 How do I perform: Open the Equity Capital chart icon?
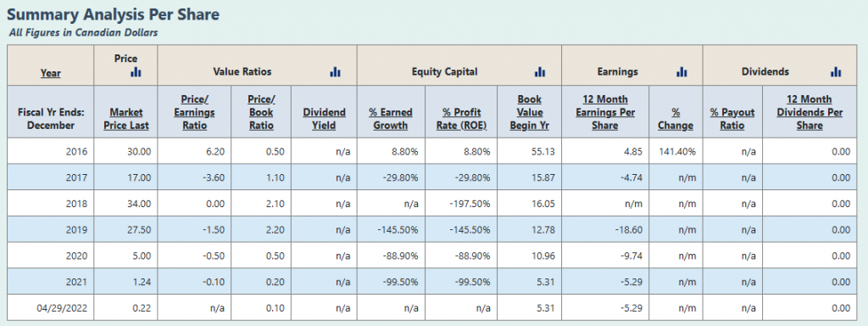tap(540, 72)
